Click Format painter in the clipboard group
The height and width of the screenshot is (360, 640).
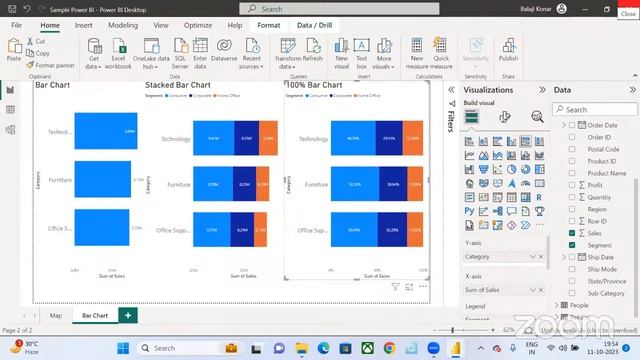pyautogui.click(x=50, y=65)
